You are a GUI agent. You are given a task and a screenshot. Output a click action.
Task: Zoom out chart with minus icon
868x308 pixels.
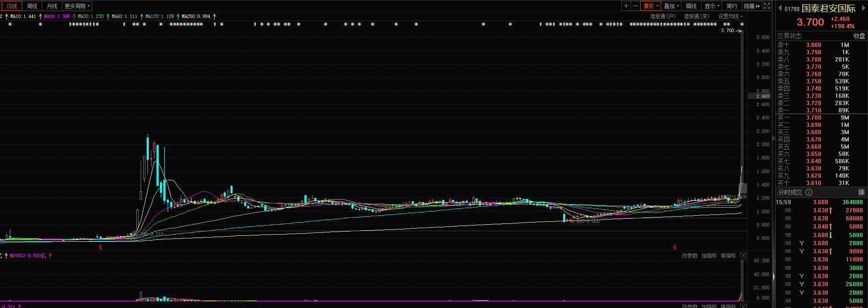coord(635,6)
